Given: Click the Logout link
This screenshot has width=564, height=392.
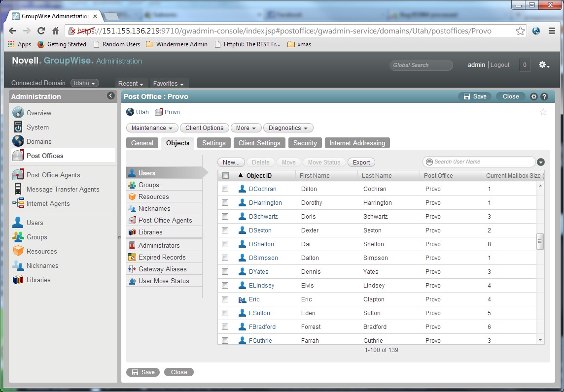Looking at the screenshot, I should pyautogui.click(x=500, y=65).
